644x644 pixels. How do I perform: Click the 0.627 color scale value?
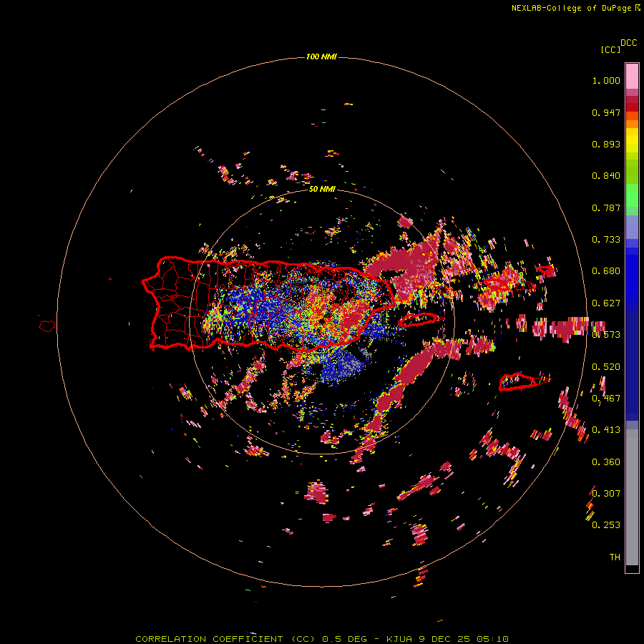(x=606, y=303)
